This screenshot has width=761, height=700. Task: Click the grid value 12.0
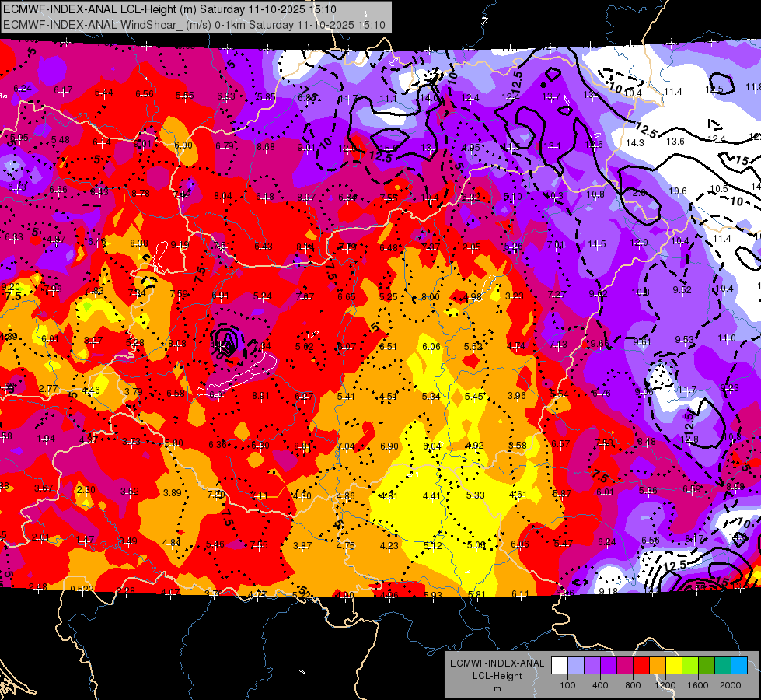pos(639,243)
